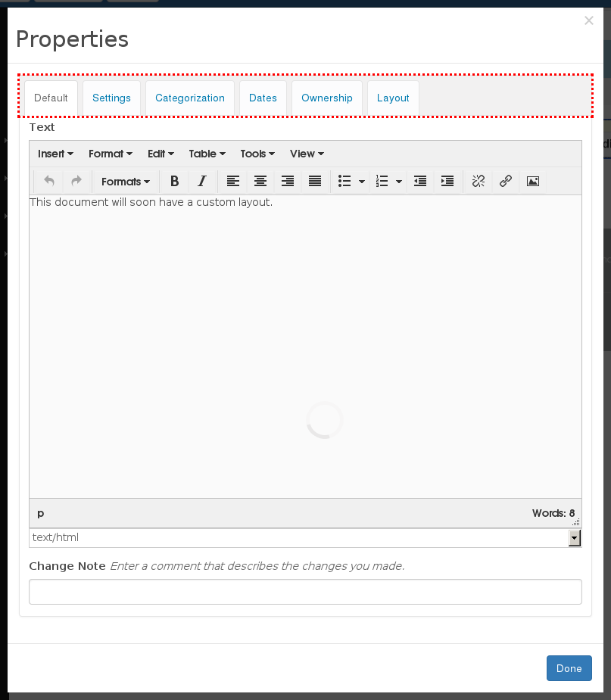Insert a bullet list
The image size is (611, 700).
[344, 181]
